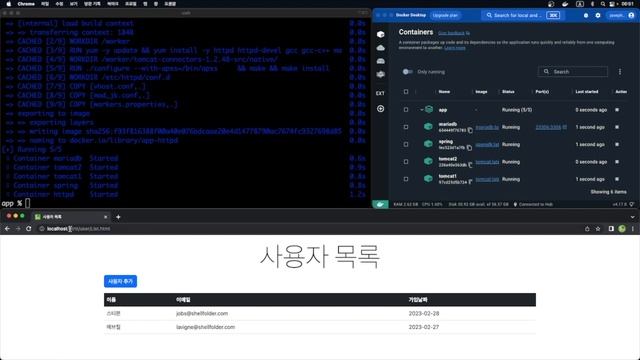640x360 pixels.
Task: Open the Docker account avatar menu
Action: click(631, 15)
